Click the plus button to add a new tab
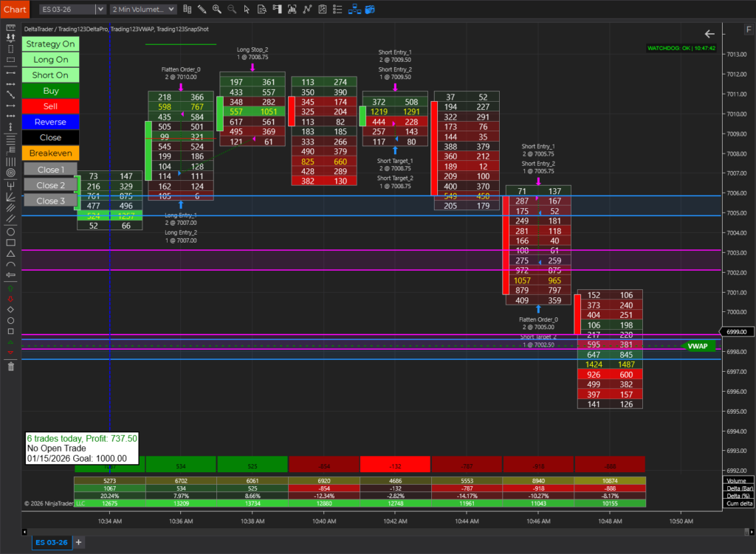 pyautogui.click(x=78, y=541)
